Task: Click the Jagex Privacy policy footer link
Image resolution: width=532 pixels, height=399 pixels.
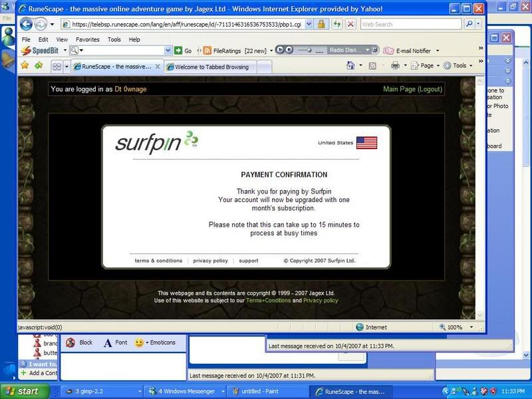Action: (321, 301)
